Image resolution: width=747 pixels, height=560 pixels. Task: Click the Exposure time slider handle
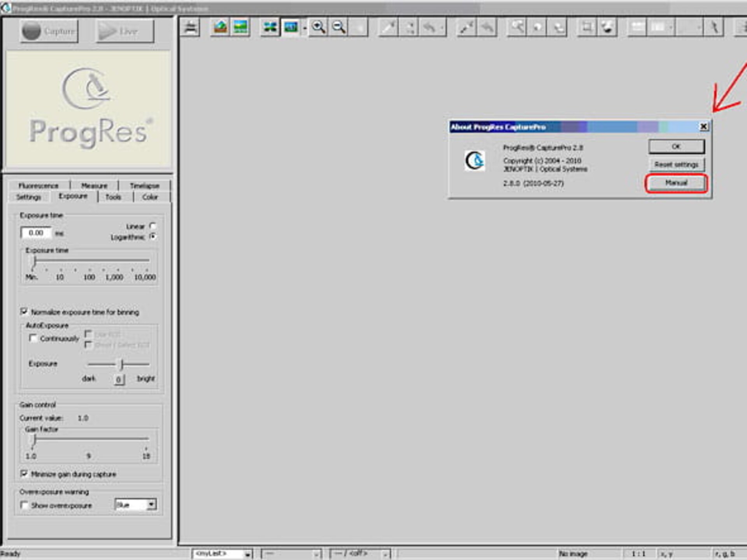pos(34,262)
